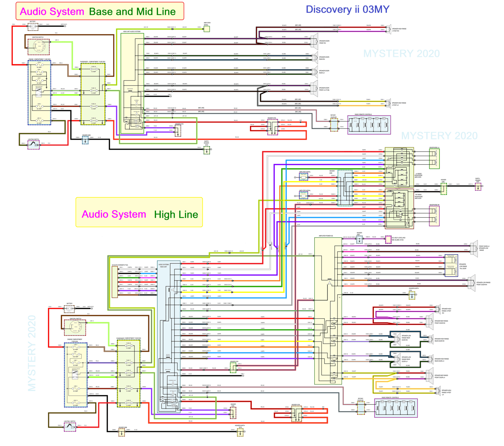The image size is (504, 446).
Task: Click the battery symbol in High Line diagram
Action: (69, 309)
